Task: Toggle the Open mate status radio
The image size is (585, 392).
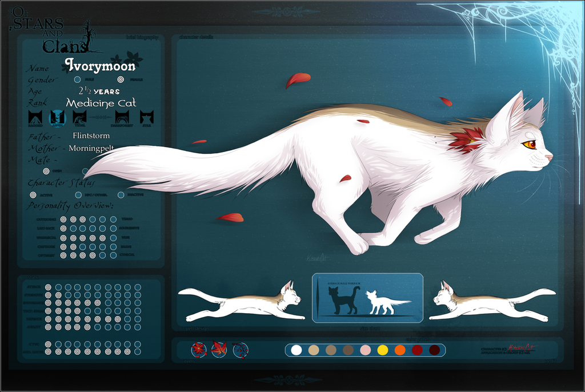Action: pos(46,171)
